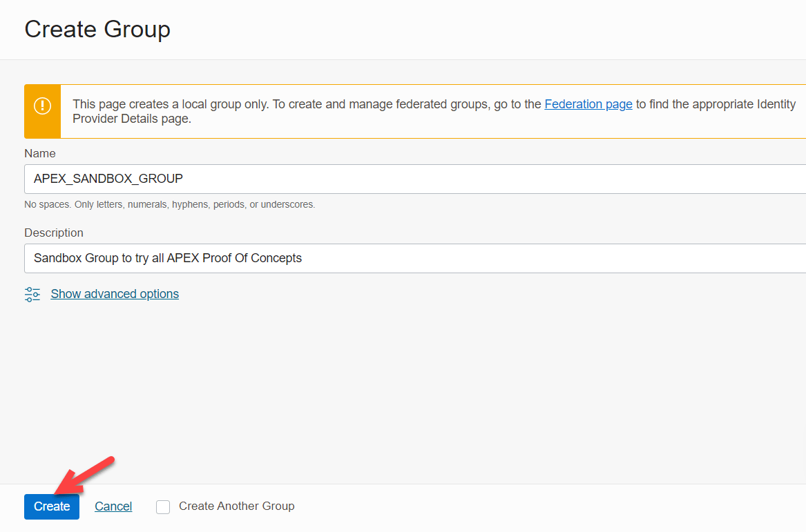Focus the Description input field
Viewport: 806px width, 532px height.
(415, 258)
